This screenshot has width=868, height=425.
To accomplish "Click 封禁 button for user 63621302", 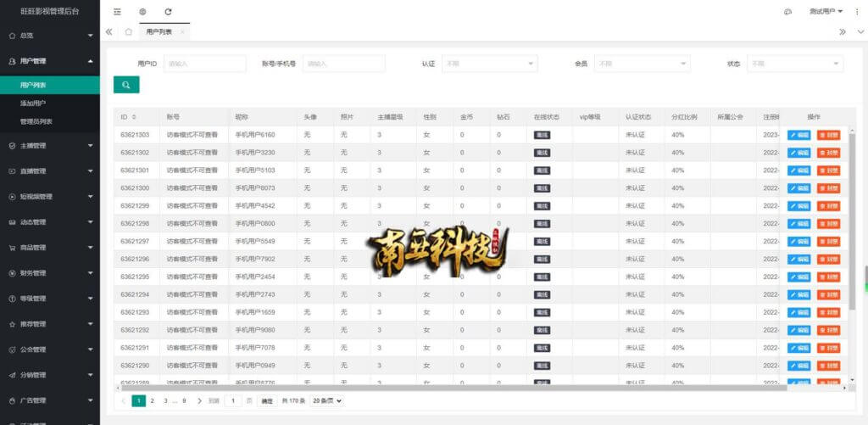I will pyautogui.click(x=829, y=153).
